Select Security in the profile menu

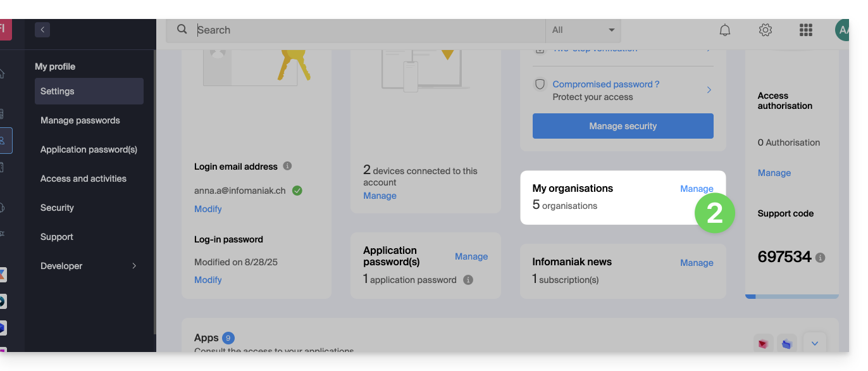58,208
